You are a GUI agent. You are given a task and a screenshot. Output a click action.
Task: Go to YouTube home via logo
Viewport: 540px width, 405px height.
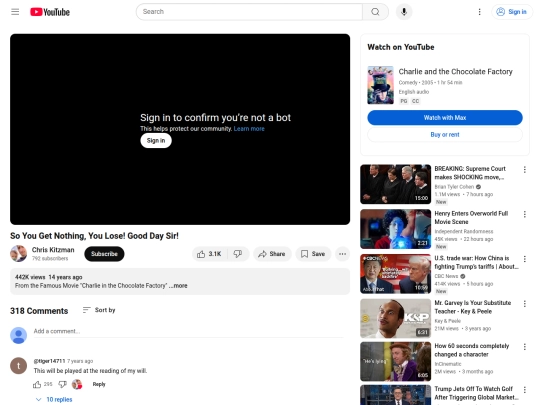(x=50, y=12)
